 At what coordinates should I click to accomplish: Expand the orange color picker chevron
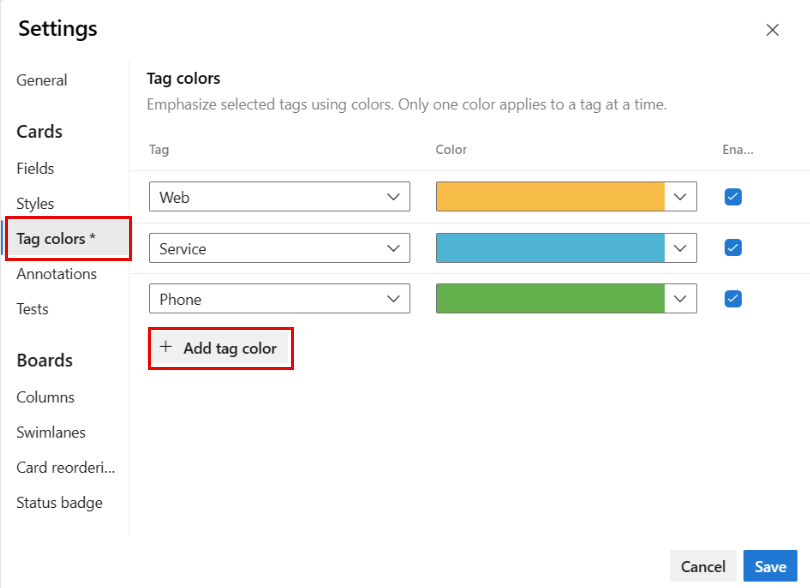[x=681, y=197]
